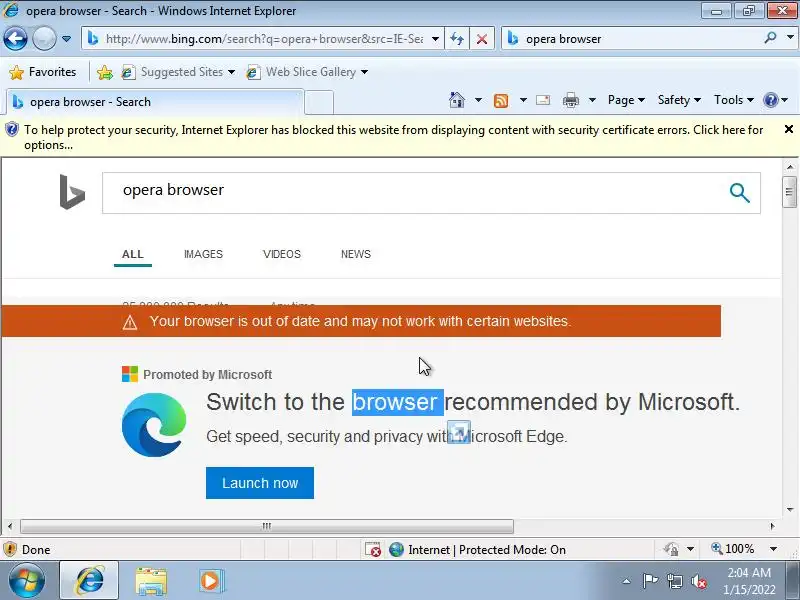Expand the Feeds dropdown arrow

(x=523, y=100)
